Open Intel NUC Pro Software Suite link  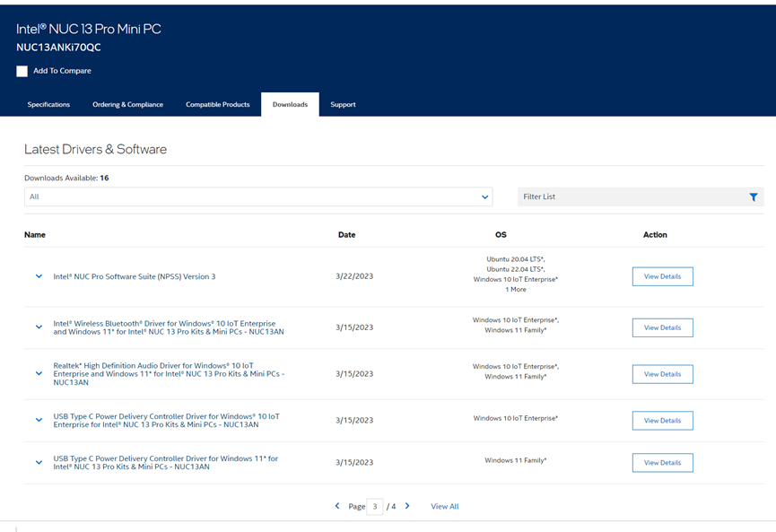(135, 276)
